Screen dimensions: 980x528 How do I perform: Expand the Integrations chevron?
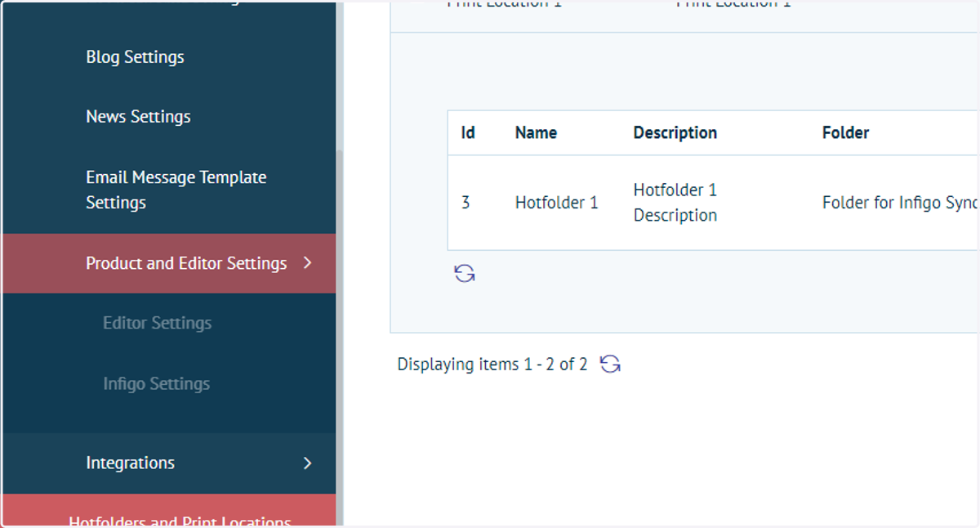click(x=308, y=463)
